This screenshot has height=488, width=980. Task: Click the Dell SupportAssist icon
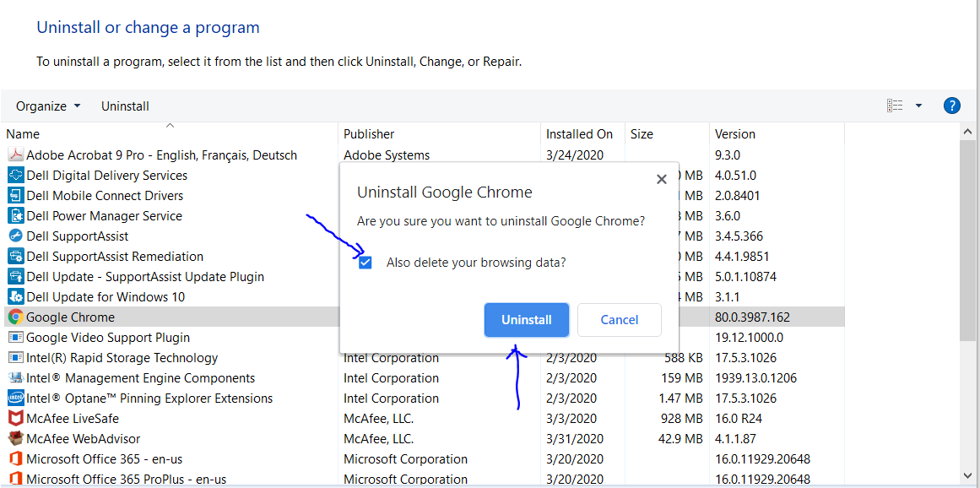(x=15, y=236)
